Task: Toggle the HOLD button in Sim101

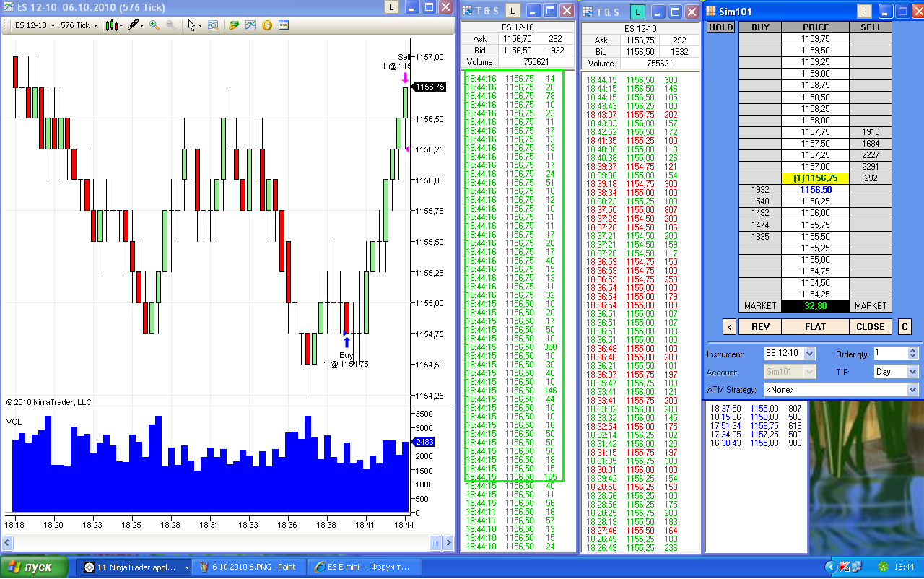Action: point(720,27)
